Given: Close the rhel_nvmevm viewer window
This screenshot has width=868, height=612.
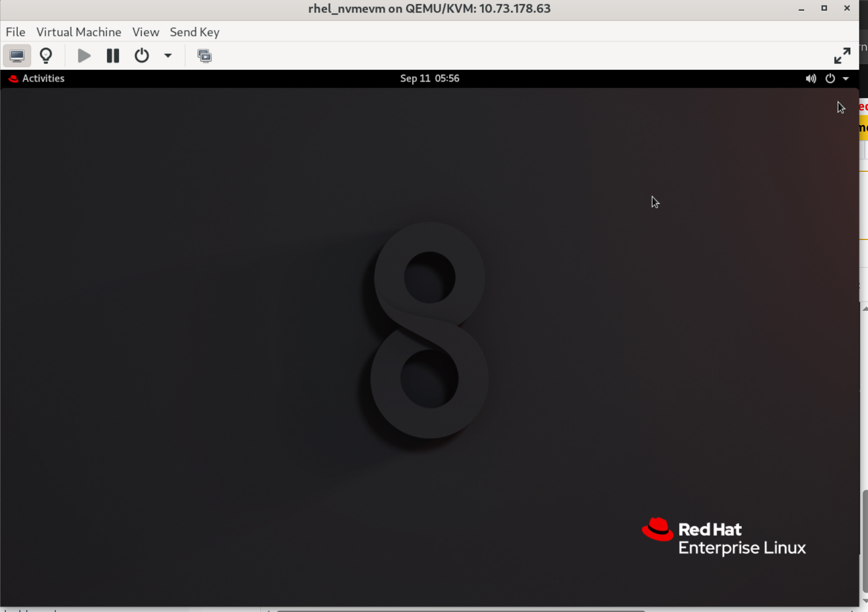Looking at the screenshot, I should (847, 9).
